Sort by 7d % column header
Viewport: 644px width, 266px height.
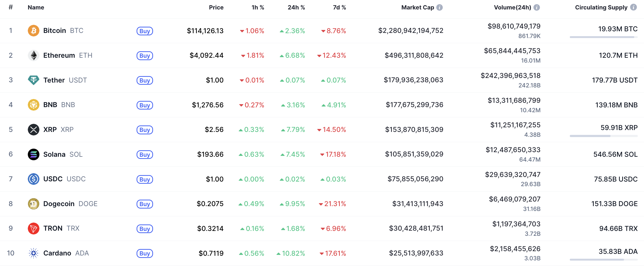(339, 8)
